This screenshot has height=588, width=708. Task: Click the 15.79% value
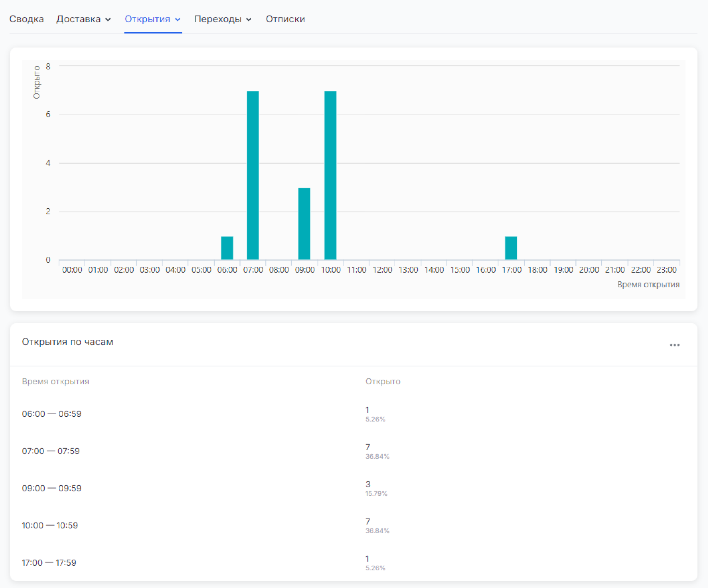click(x=377, y=494)
